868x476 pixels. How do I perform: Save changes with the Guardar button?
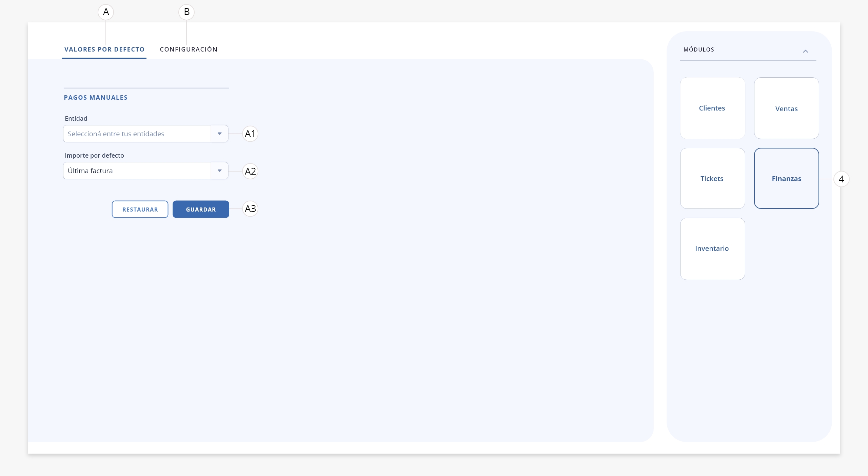click(x=201, y=209)
